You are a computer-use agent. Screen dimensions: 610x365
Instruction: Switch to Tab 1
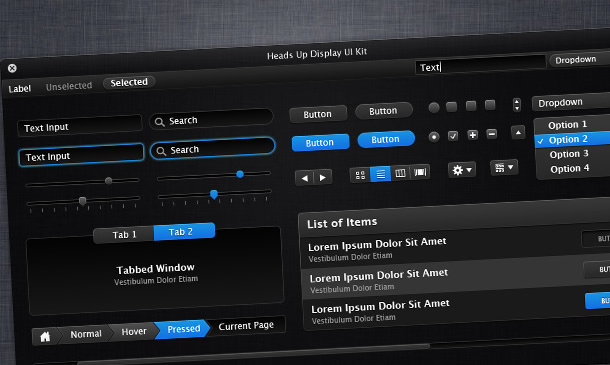click(x=124, y=235)
